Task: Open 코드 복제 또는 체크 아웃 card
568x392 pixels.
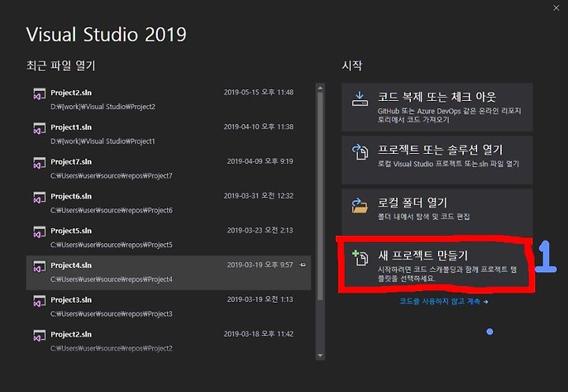Action: [x=437, y=107]
